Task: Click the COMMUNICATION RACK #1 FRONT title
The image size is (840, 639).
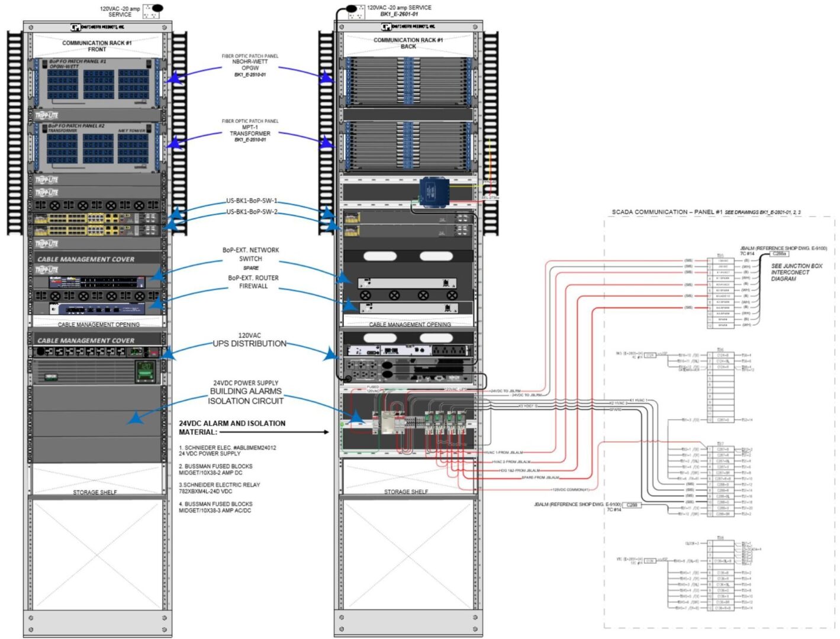Action: [96, 46]
